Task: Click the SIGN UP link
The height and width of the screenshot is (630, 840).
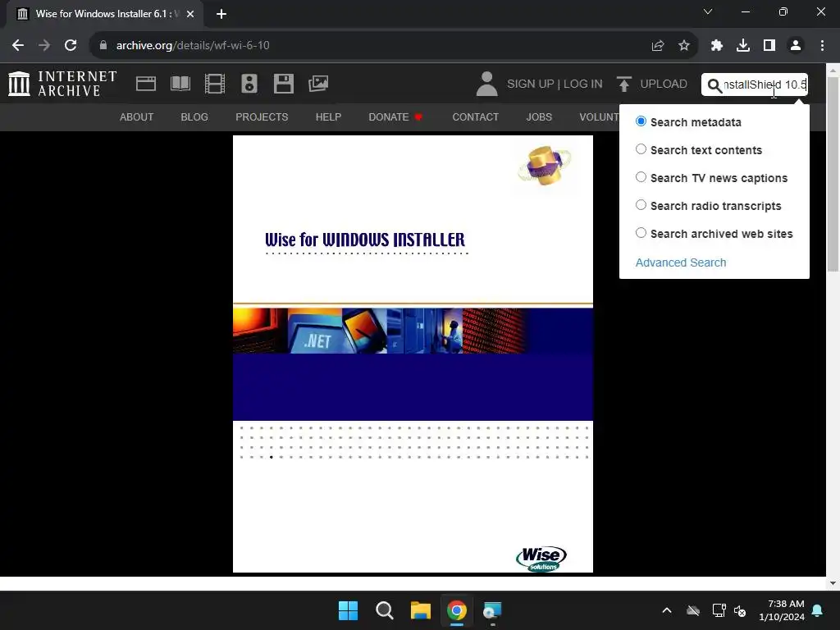Action: (x=531, y=84)
